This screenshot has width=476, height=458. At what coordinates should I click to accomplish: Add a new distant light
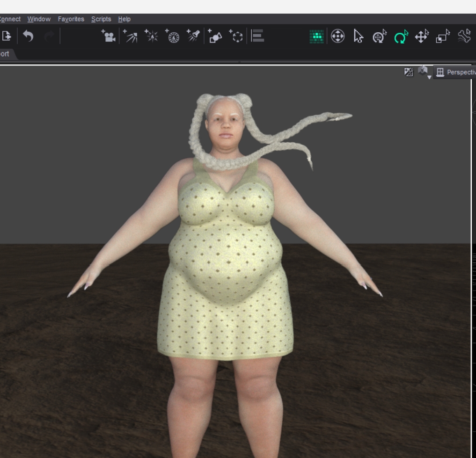(130, 36)
